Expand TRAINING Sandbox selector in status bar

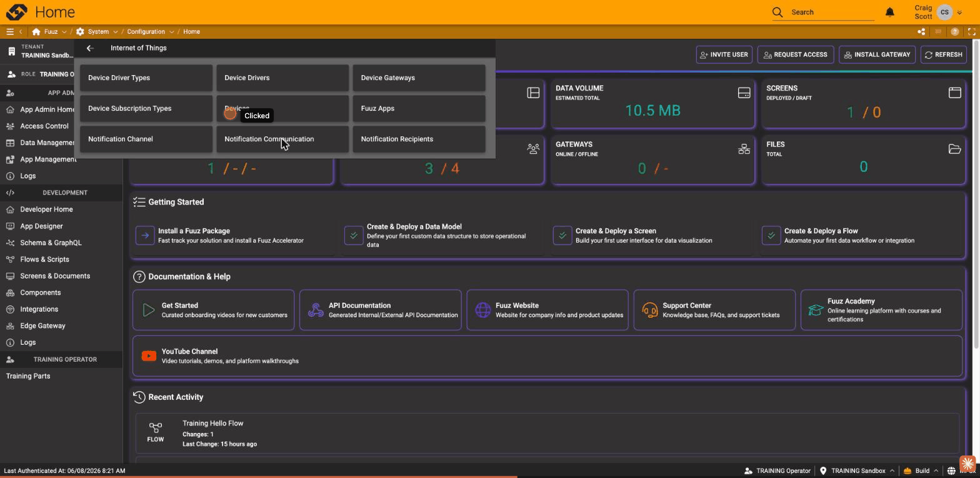tap(892, 470)
